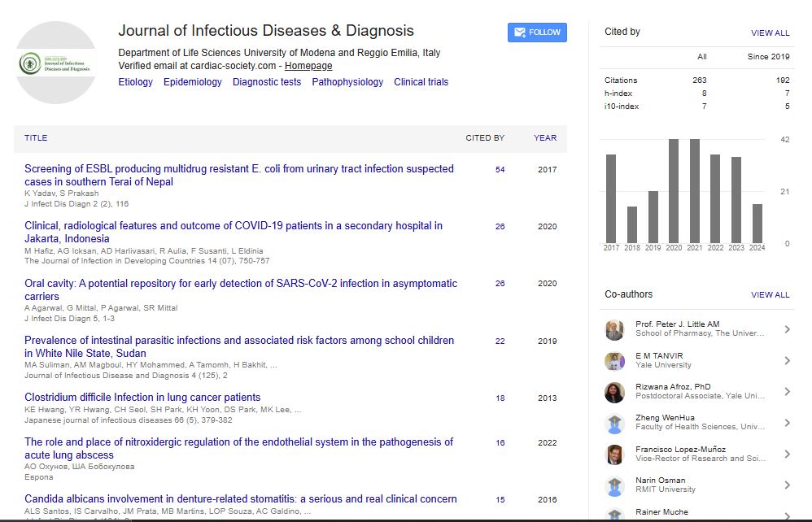Open E M TANVIR avatar
Image resolution: width=812 pixels, height=522 pixels.
(x=615, y=360)
